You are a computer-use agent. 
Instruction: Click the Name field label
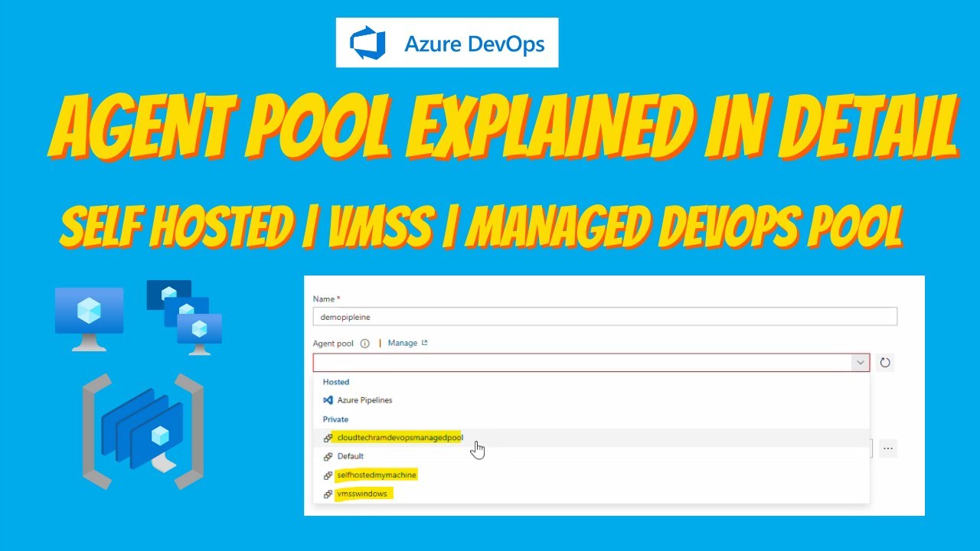click(x=326, y=299)
